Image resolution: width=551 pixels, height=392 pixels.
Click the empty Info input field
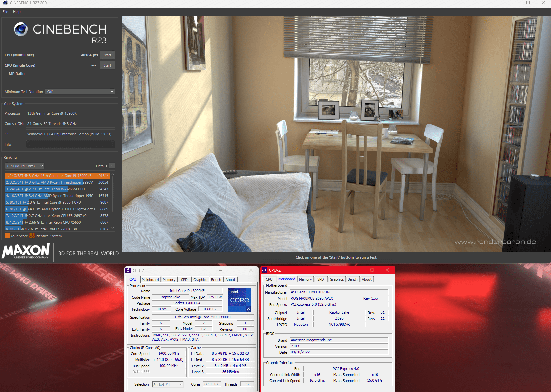click(x=70, y=144)
